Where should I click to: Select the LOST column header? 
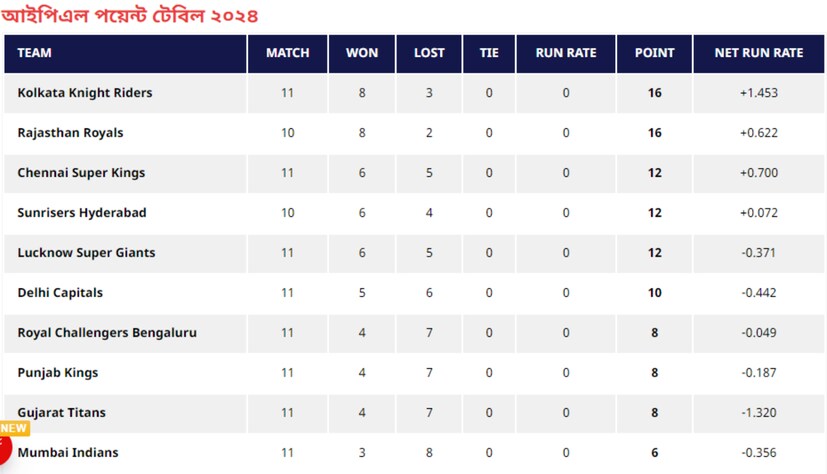pyautogui.click(x=429, y=53)
